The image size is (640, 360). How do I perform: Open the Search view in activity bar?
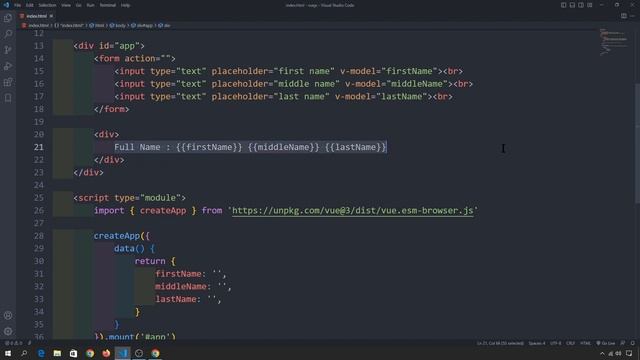pyautogui.click(x=8, y=34)
